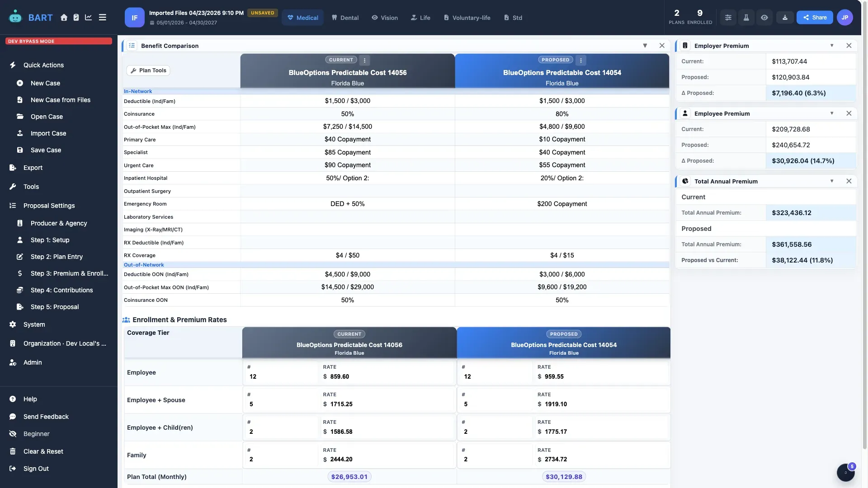Screen dimensions: 868x488
Task: Click the flask icon in header
Action: click(746, 18)
